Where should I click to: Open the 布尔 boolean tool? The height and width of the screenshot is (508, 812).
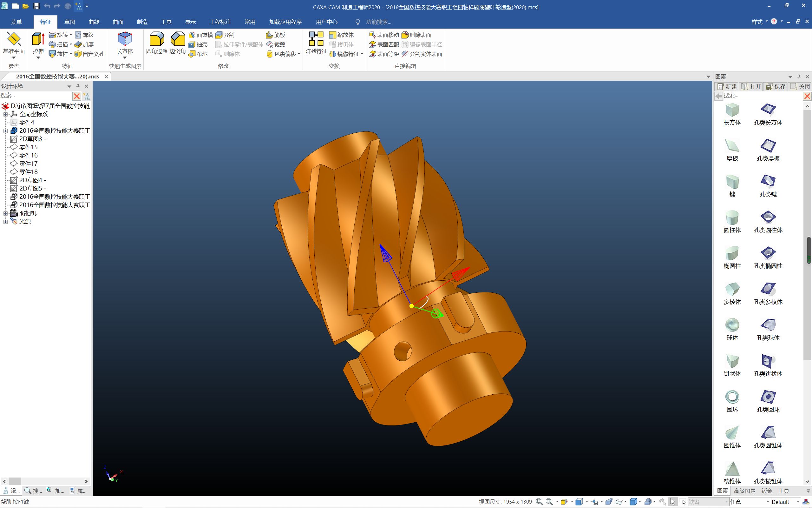(x=198, y=54)
